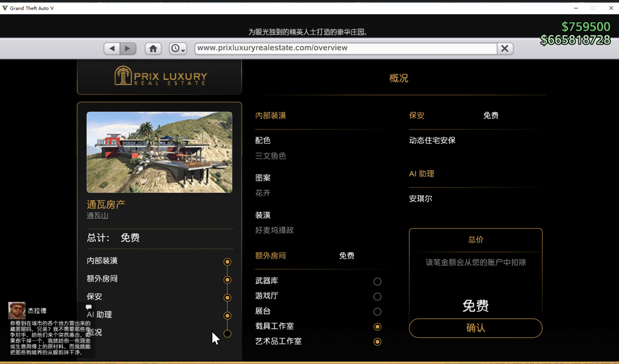Image resolution: width=619 pixels, height=364 pixels.
Task: Go to the 内部装潢 step
Action: pos(102,260)
